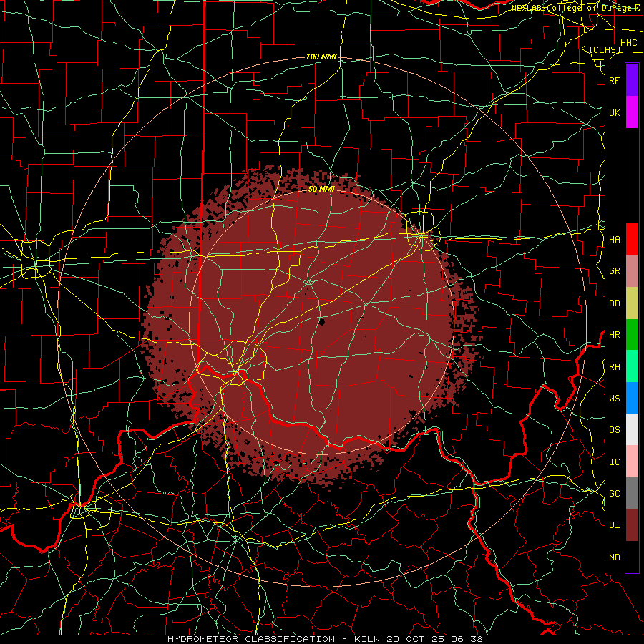The height and width of the screenshot is (644, 644).
Task: Click the "50 NMI" range ring label
Action: tap(321, 189)
